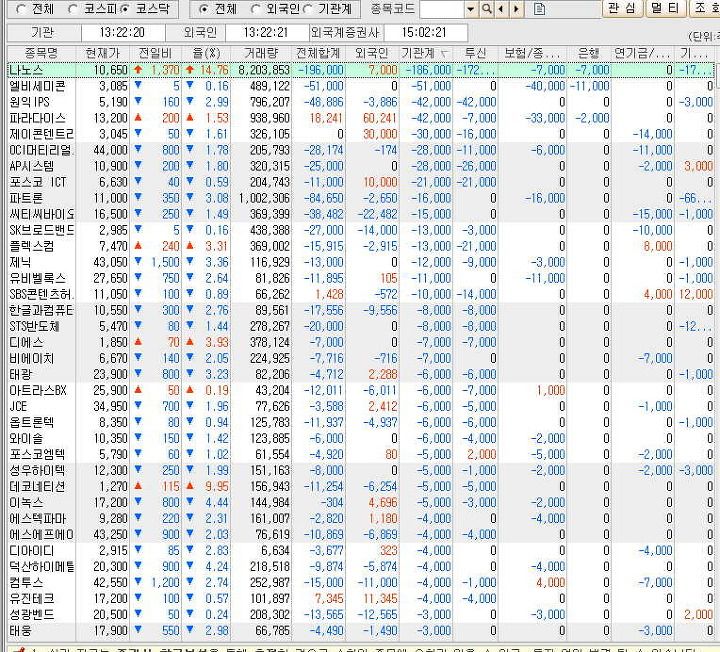
Task: Select the SK브로드밴드 stock row
Action: pos(361,230)
